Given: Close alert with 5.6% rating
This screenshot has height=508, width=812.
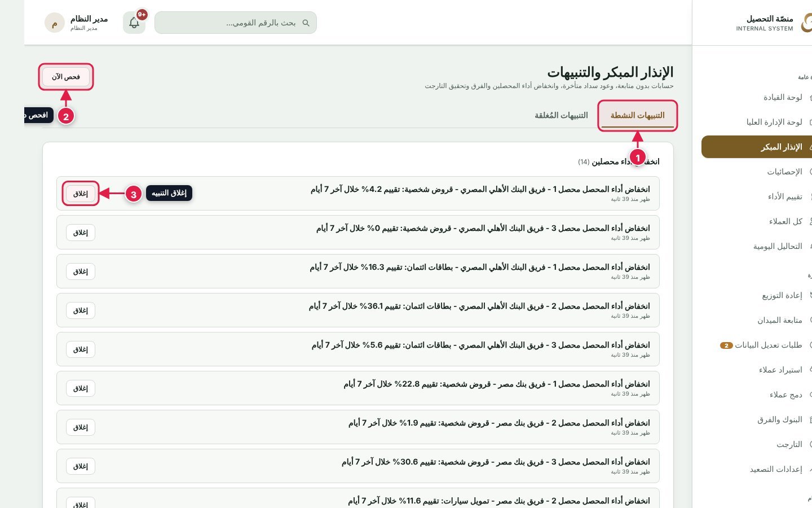Looking at the screenshot, I should 81,349.
